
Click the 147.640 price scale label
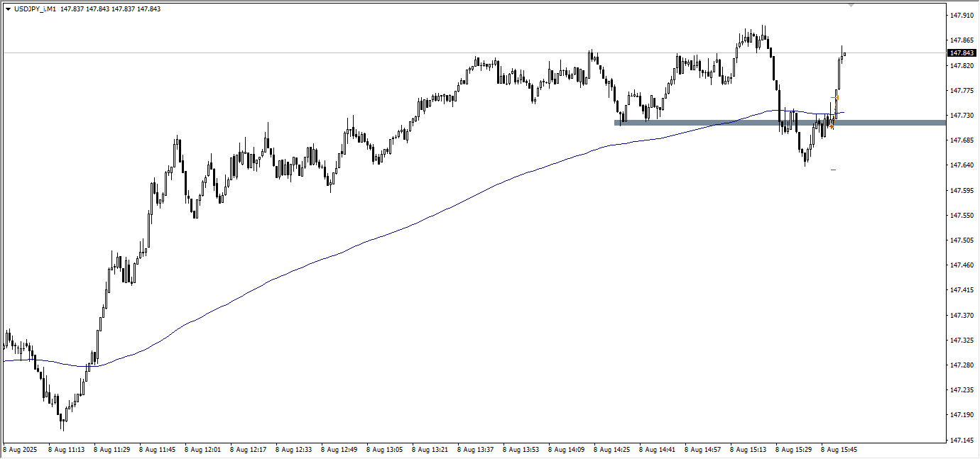[x=962, y=165]
